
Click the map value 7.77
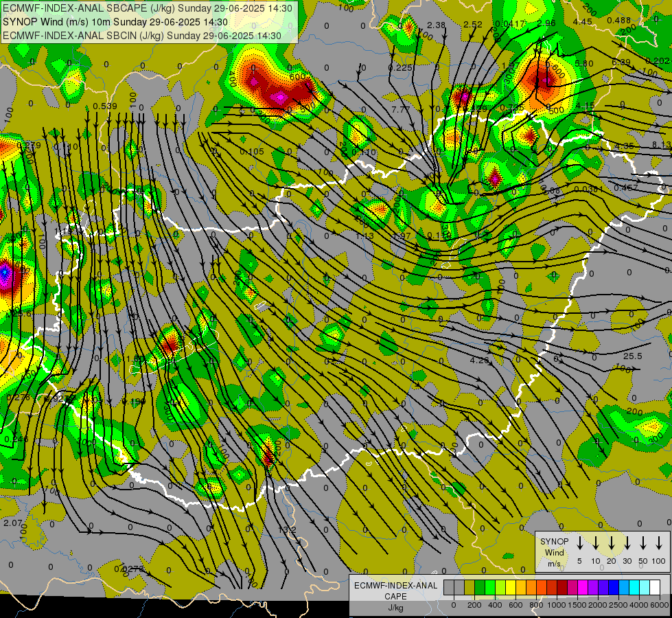click(x=401, y=109)
